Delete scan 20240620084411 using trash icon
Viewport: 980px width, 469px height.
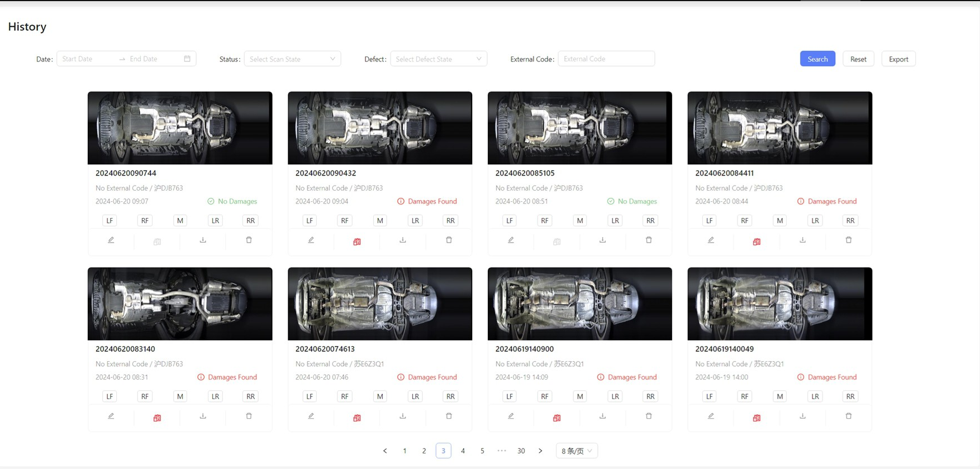tap(848, 240)
